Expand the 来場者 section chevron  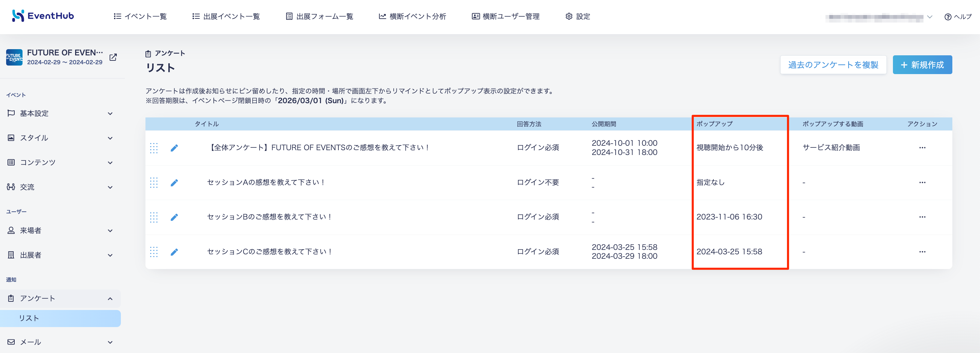pos(110,230)
